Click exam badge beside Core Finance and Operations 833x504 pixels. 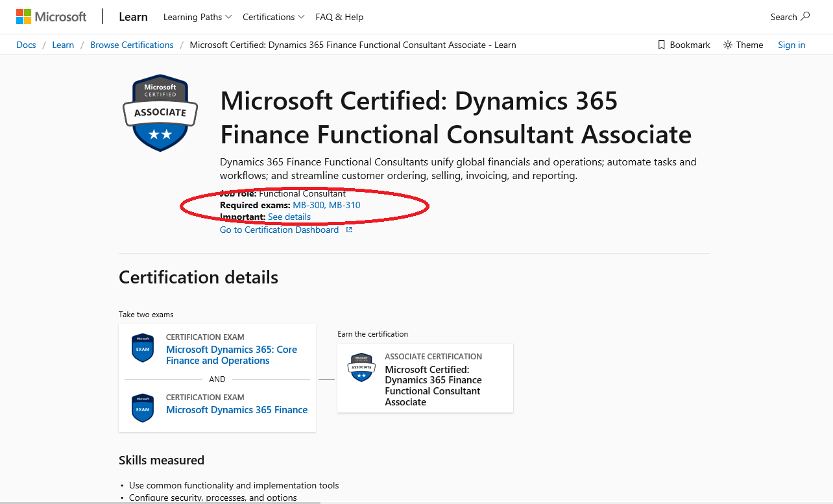click(143, 348)
